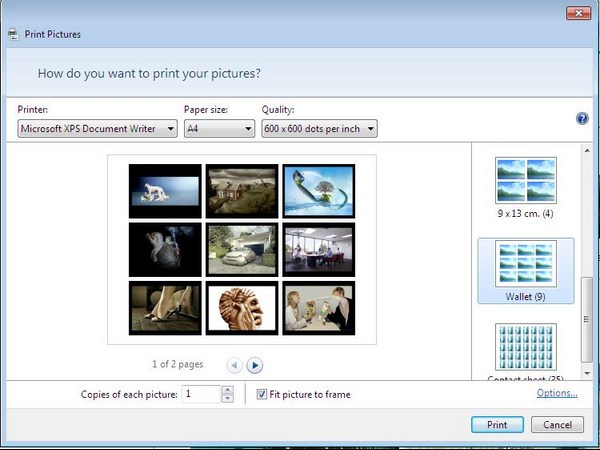Click the 'How do you want to print your pictures?' heading
The height and width of the screenshot is (450, 600).
[x=149, y=73]
